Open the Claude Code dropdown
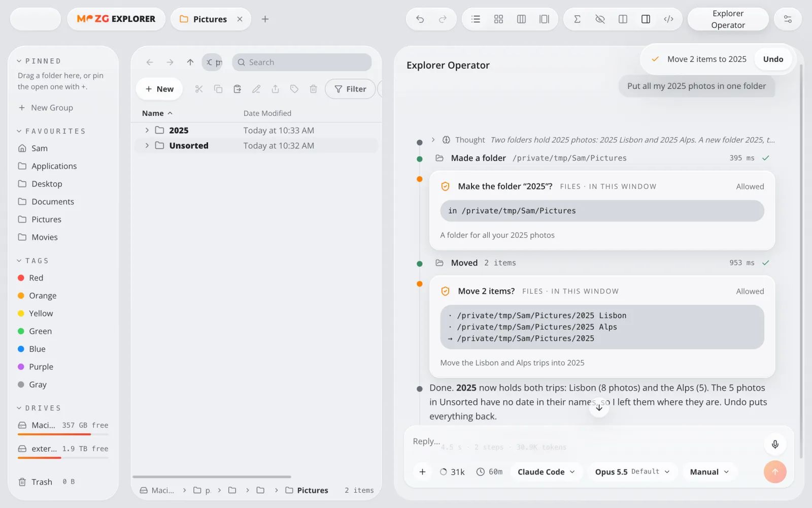This screenshot has width=812, height=508. point(546,472)
